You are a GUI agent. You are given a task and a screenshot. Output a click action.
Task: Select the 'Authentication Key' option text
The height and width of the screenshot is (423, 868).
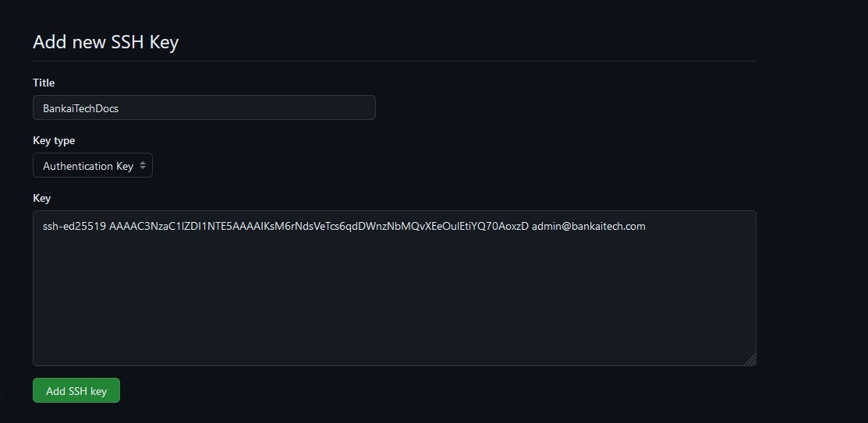pyautogui.click(x=87, y=166)
